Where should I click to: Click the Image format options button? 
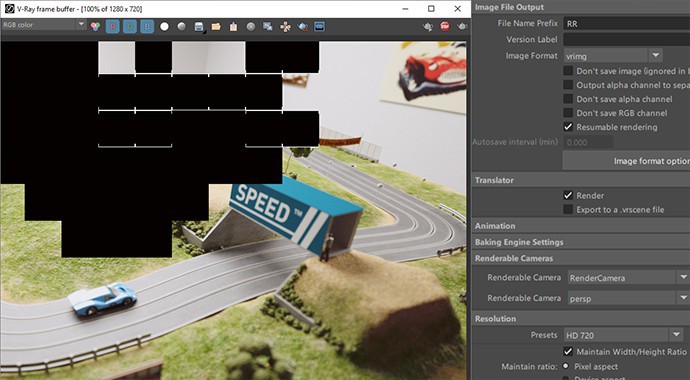(626, 161)
